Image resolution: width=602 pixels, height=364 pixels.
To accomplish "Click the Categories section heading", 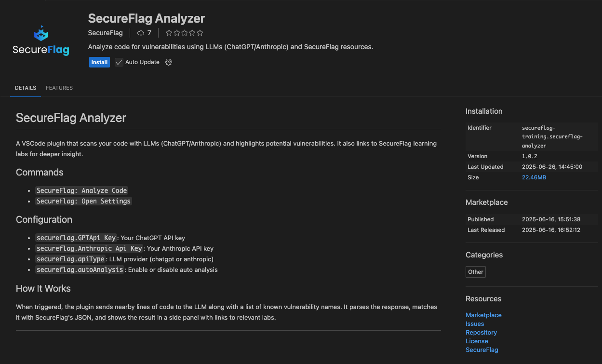I will (484, 255).
